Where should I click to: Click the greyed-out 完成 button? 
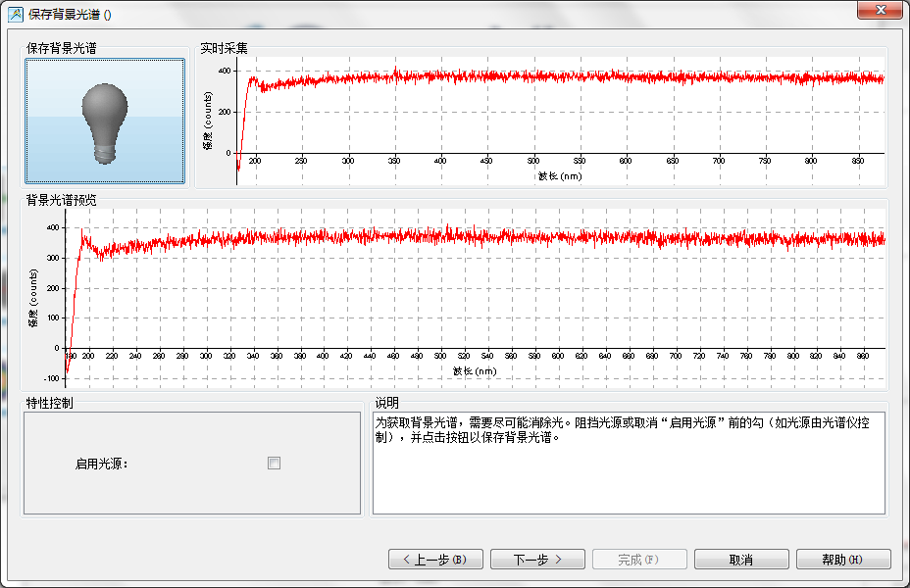click(638, 560)
